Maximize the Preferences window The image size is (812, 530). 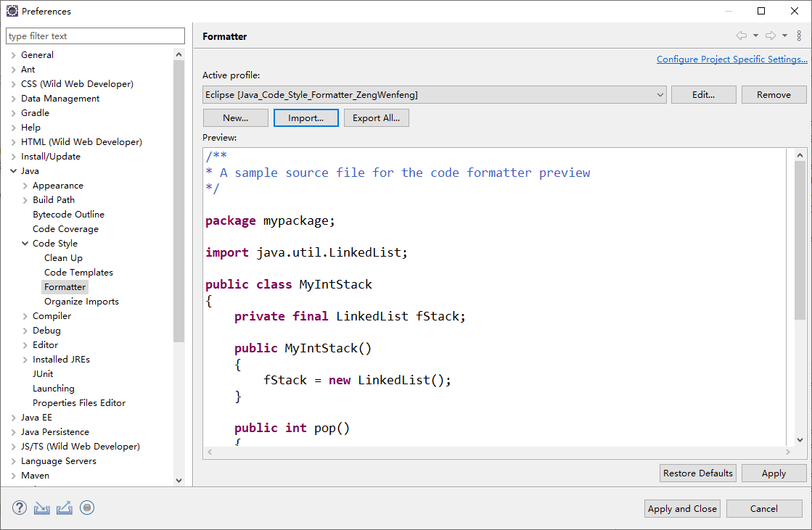(760, 11)
